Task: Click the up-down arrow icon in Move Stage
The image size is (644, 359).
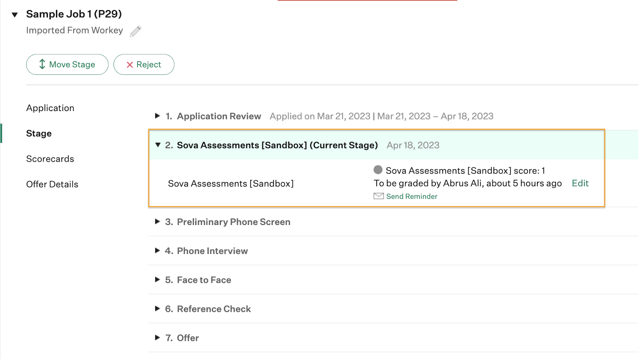Action: coord(42,64)
